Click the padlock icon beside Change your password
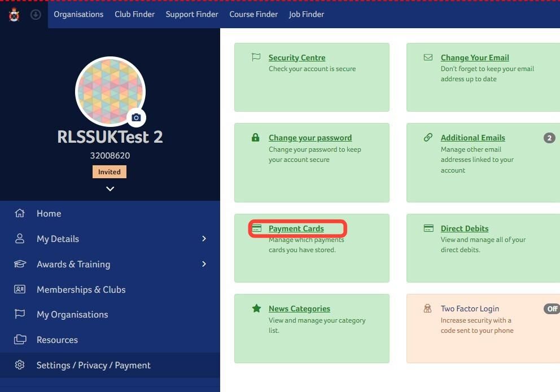Viewport: 560px width, 392px height. (255, 137)
